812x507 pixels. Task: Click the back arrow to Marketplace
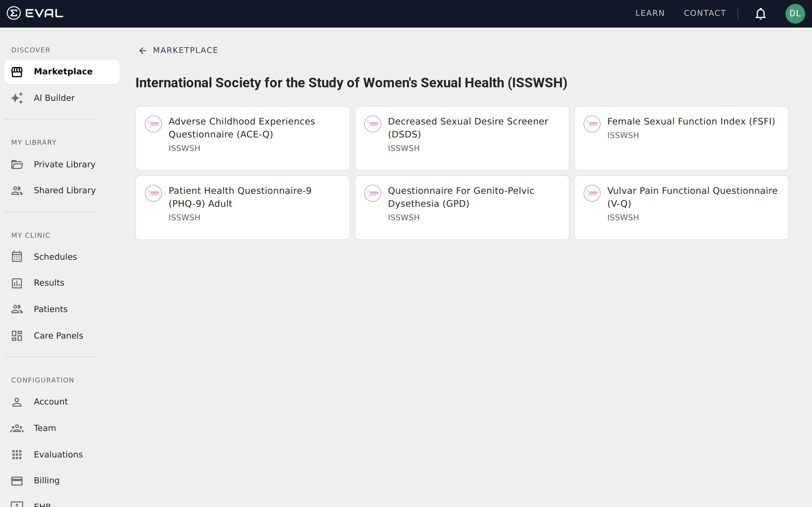143,51
